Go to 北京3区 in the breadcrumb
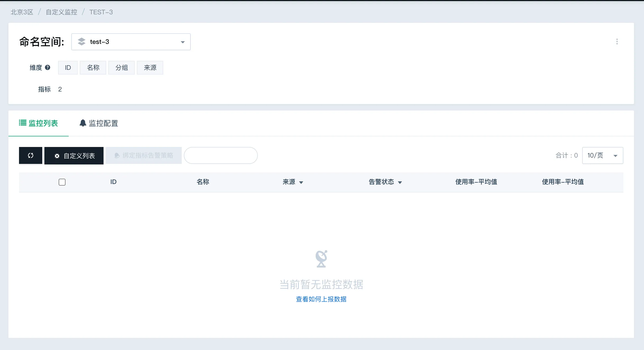 [22, 12]
